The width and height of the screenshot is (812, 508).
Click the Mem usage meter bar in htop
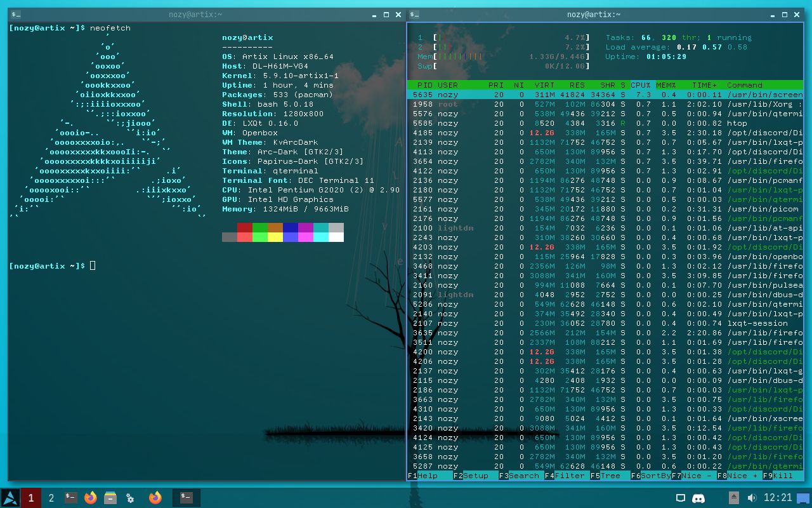coord(504,57)
